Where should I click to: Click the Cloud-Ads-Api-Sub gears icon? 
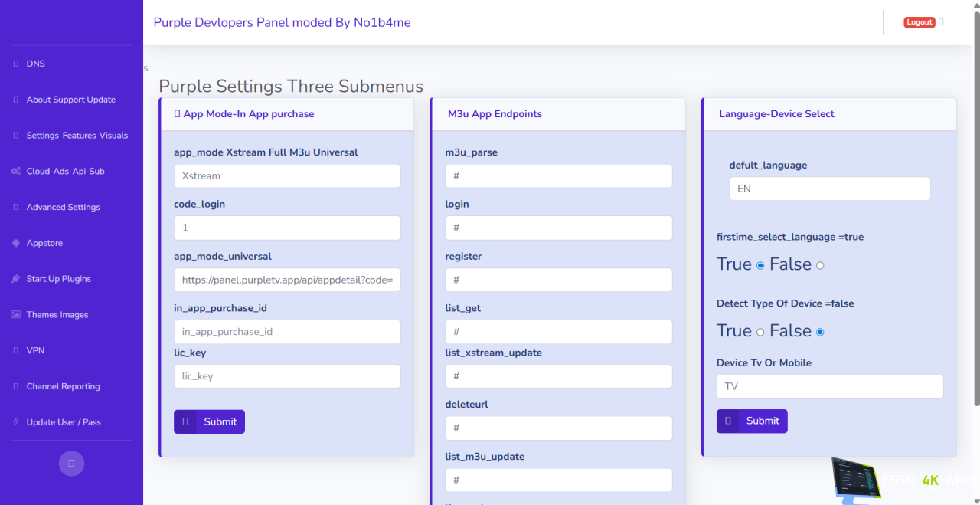16,172
